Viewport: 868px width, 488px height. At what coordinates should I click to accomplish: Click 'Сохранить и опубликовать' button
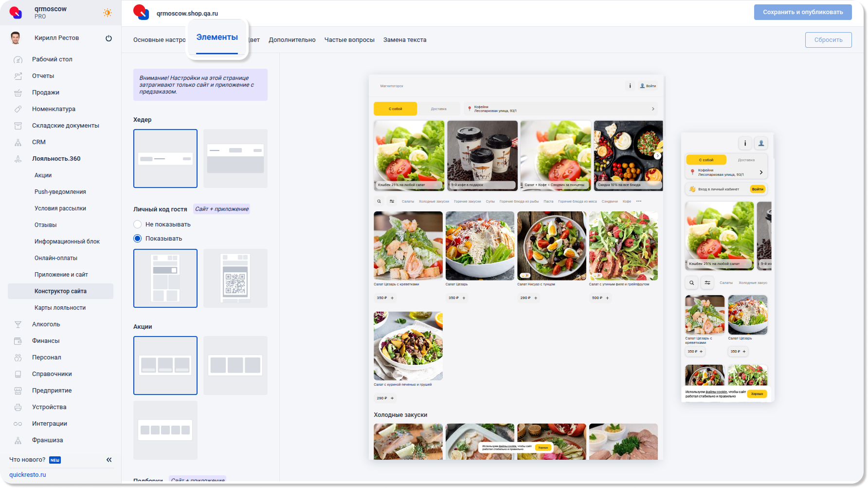(x=802, y=12)
